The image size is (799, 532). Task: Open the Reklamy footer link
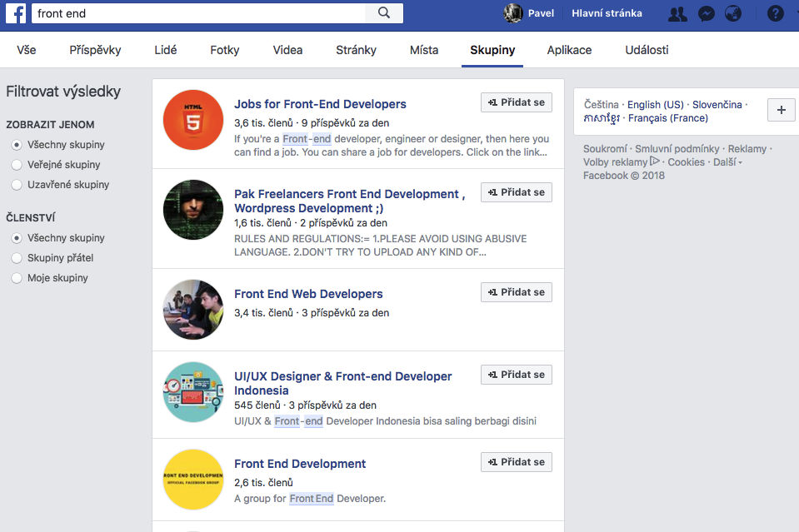pyautogui.click(x=747, y=149)
